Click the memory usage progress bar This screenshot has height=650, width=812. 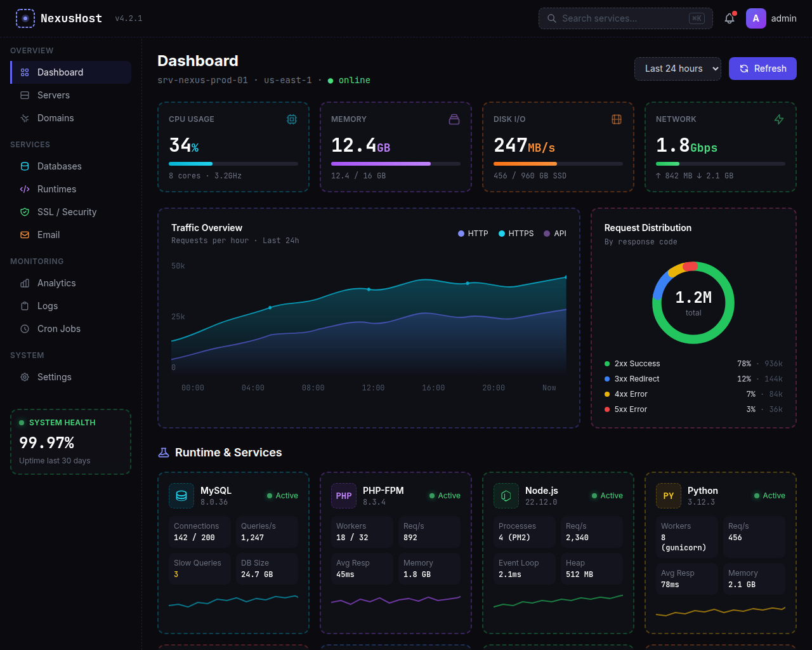coord(395,163)
